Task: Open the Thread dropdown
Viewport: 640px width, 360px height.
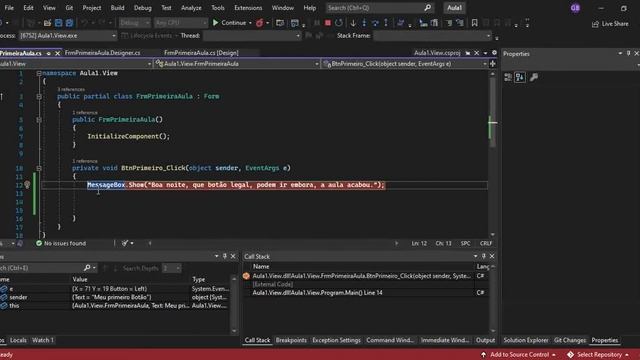Action: pyautogui.click(x=252, y=36)
